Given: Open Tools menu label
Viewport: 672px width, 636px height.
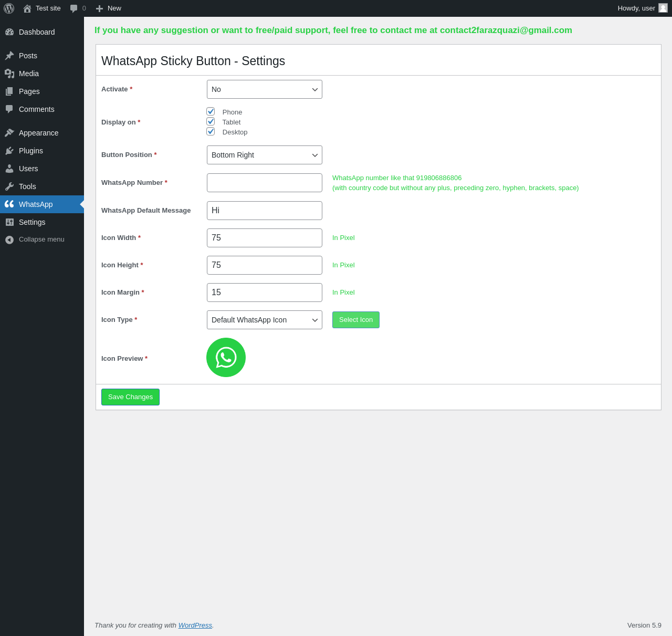Looking at the screenshot, I should 27,186.
